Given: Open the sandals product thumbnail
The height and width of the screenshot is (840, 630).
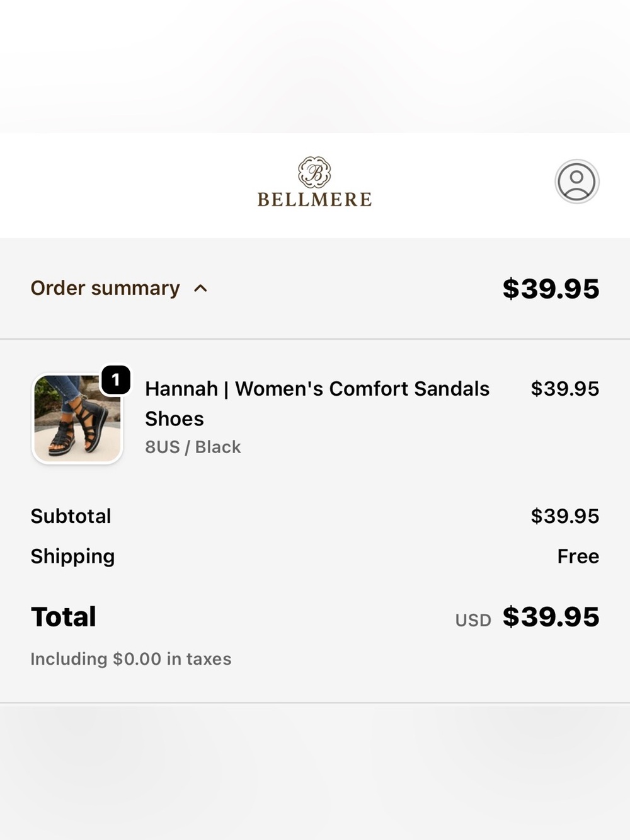Looking at the screenshot, I should pyautogui.click(x=77, y=418).
